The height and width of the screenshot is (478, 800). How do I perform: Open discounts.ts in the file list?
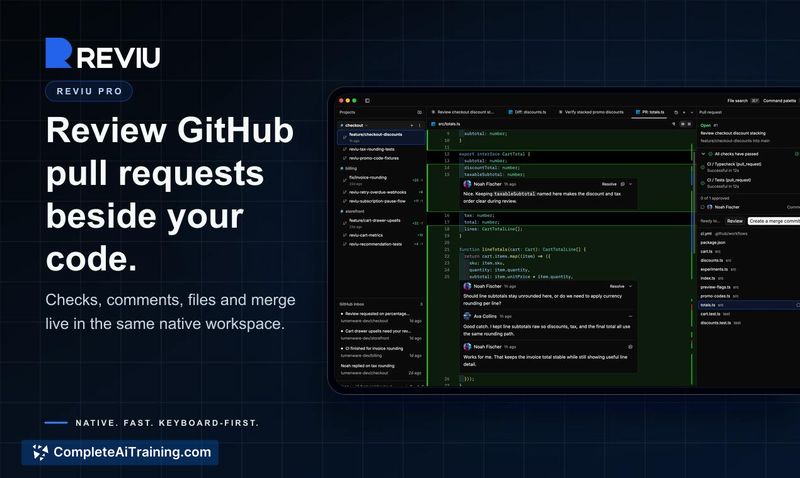click(711, 260)
